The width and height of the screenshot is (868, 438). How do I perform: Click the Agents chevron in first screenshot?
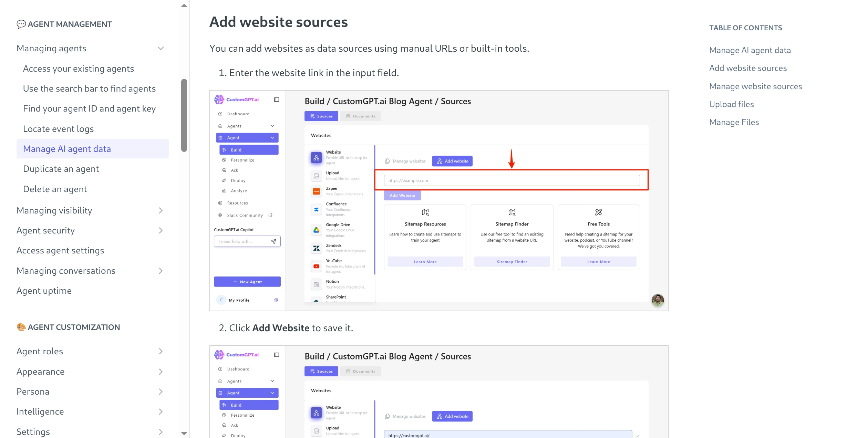coord(272,126)
